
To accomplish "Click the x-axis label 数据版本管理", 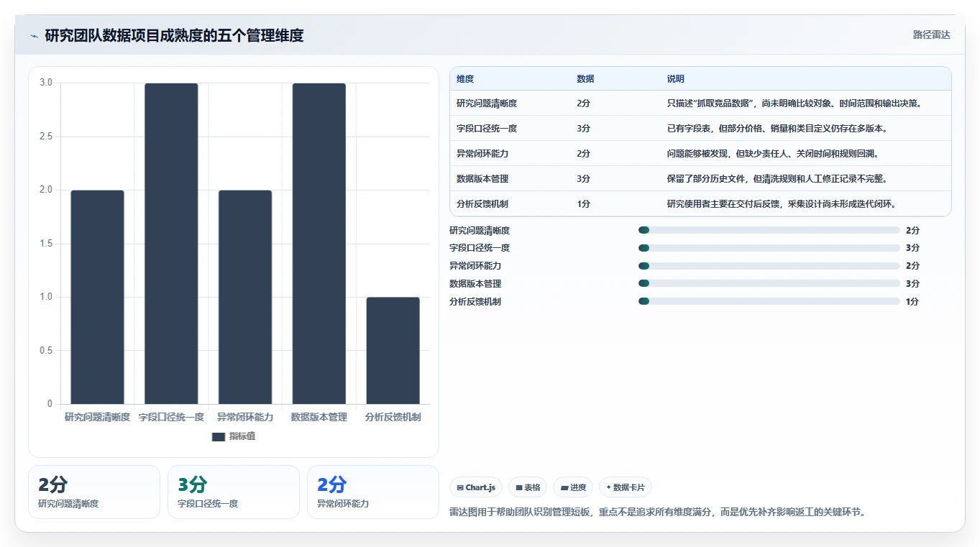I will click(x=319, y=418).
